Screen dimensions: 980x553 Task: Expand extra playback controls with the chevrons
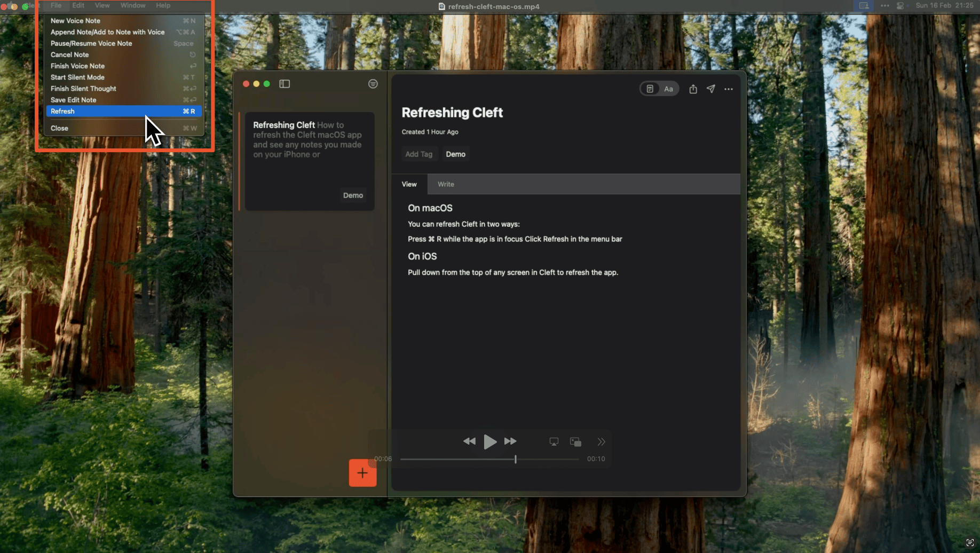pos(601,441)
